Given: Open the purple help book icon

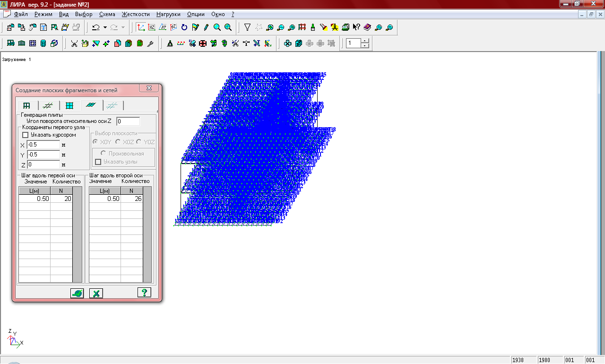Looking at the screenshot, I should coord(367,27).
